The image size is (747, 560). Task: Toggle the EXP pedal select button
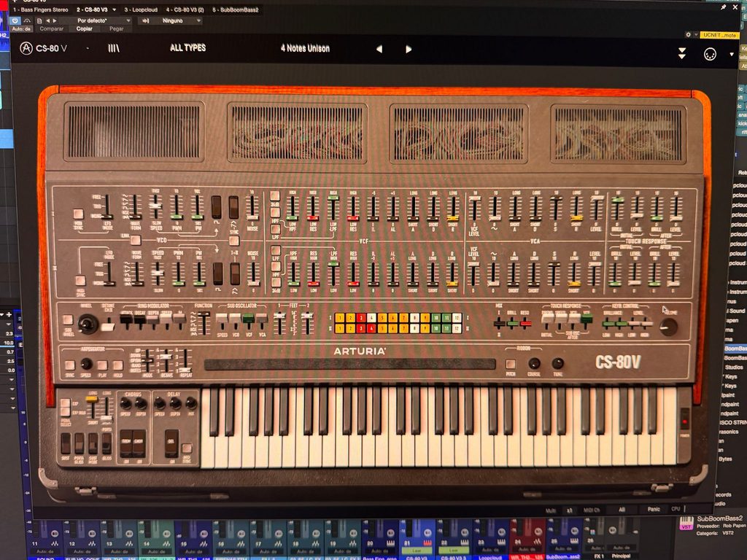coord(65,403)
